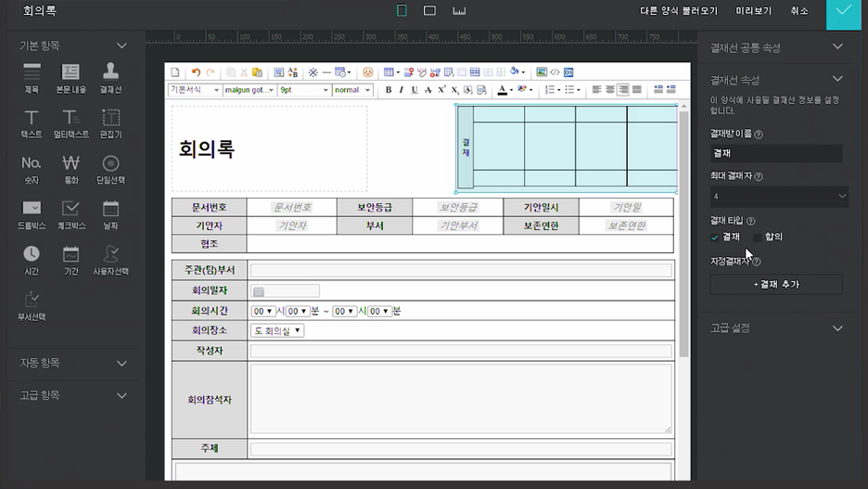Expand the 자동 항목 section
Screen dimensions: 868x489
121,364
